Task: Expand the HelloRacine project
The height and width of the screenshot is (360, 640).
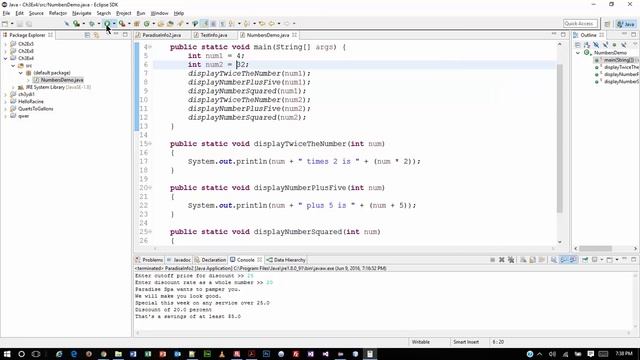Action: (6, 102)
